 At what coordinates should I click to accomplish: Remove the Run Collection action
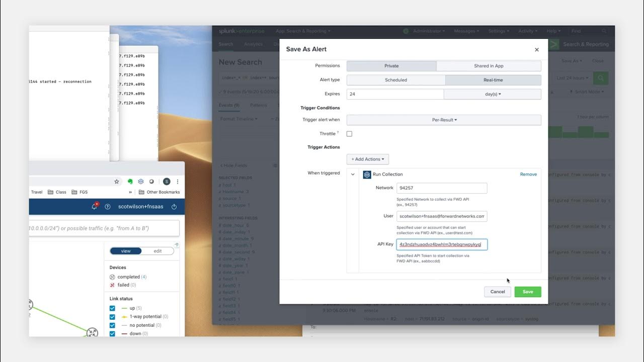528,174
